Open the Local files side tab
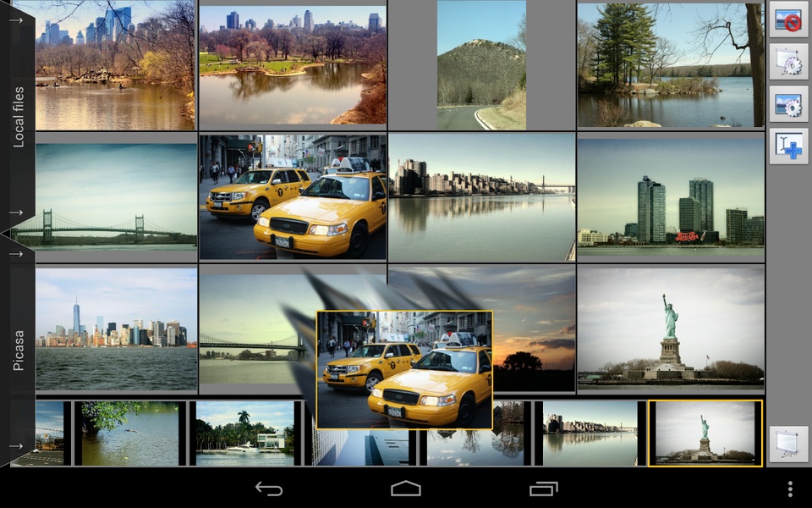 18,117
